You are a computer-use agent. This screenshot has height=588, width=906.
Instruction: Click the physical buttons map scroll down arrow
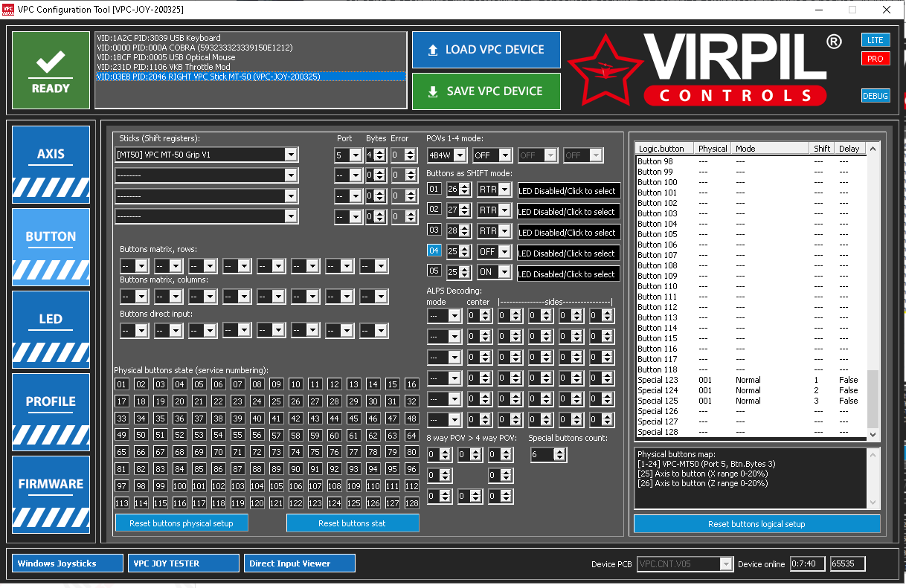[x=873, y=503]
